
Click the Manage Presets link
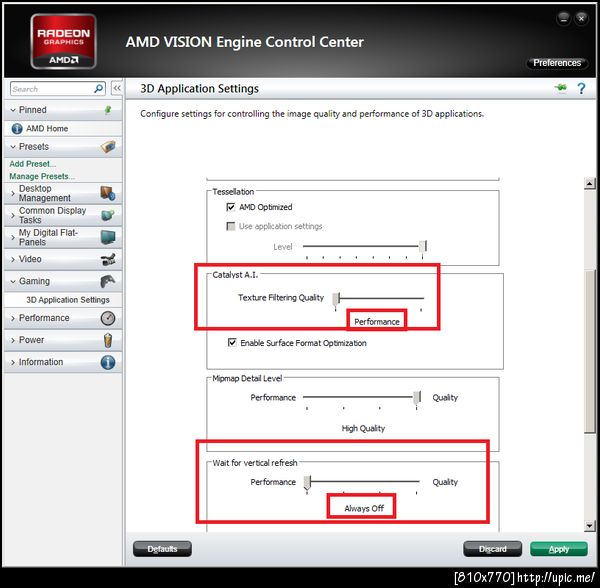(42, 176)
